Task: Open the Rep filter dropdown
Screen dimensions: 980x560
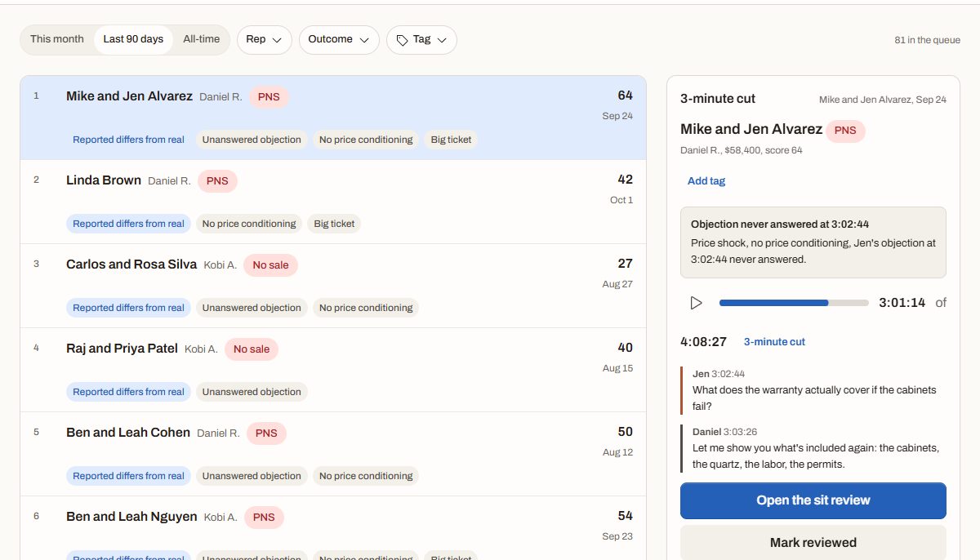Action: (x=265, y=40)
